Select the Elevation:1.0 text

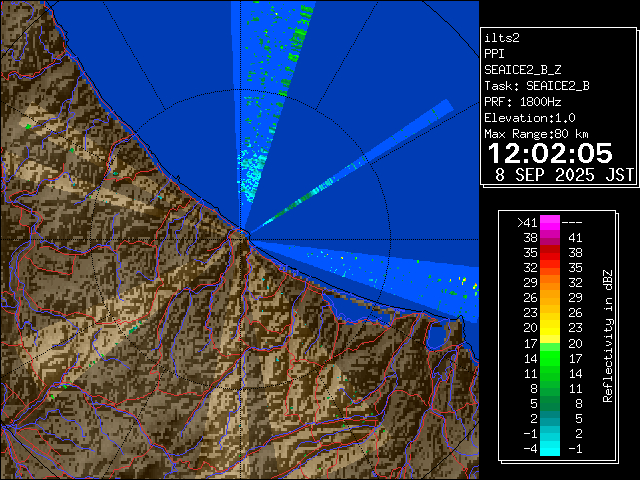point(529,117)
